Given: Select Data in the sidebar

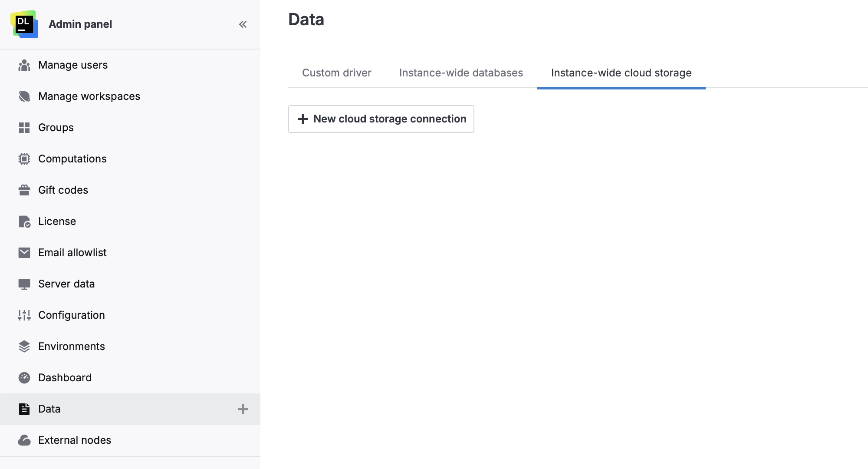Looking at the screenshot, I should coord(49,409).
